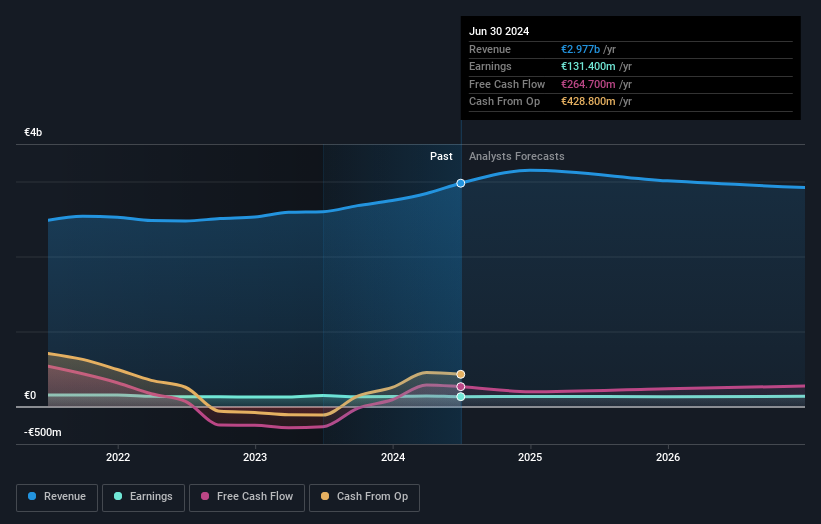The width and height of the screenshot is (821, 524).
Task: Click the orange Cash From Op data point marker
Action: tap(461, 374)
